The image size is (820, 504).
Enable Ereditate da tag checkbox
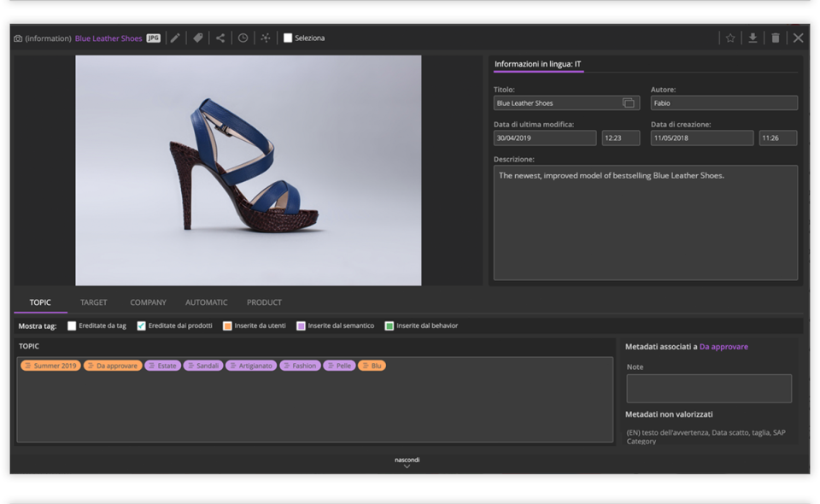click(72, 325)
